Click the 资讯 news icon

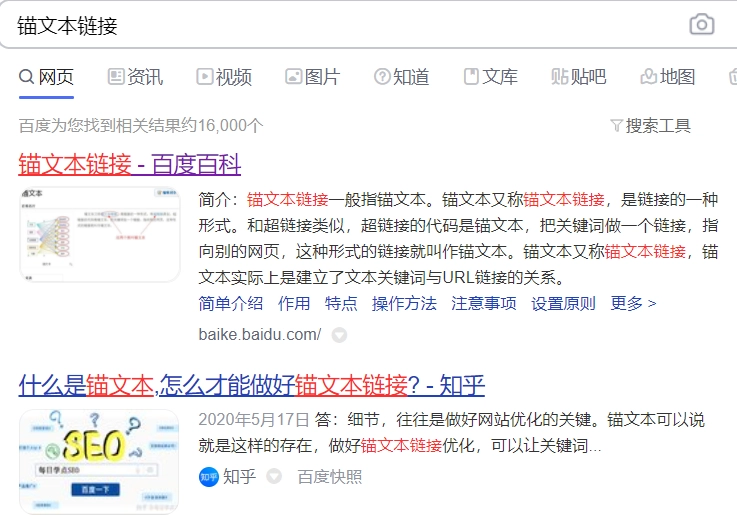(x=116, y=76)
